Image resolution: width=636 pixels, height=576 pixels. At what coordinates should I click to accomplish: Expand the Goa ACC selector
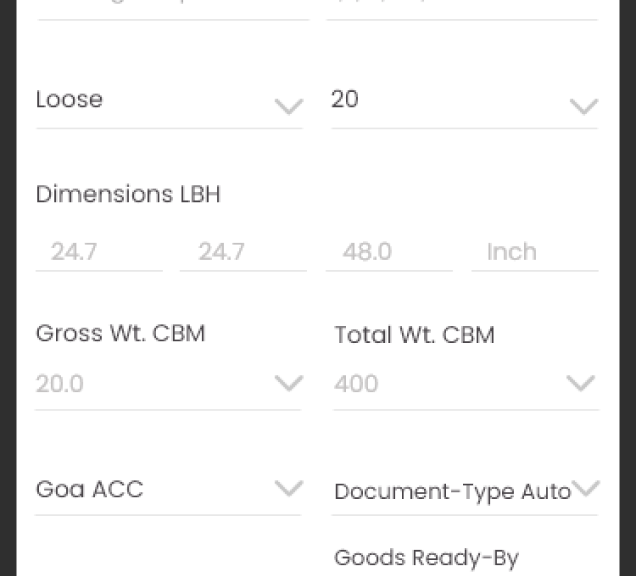[168, 490]
